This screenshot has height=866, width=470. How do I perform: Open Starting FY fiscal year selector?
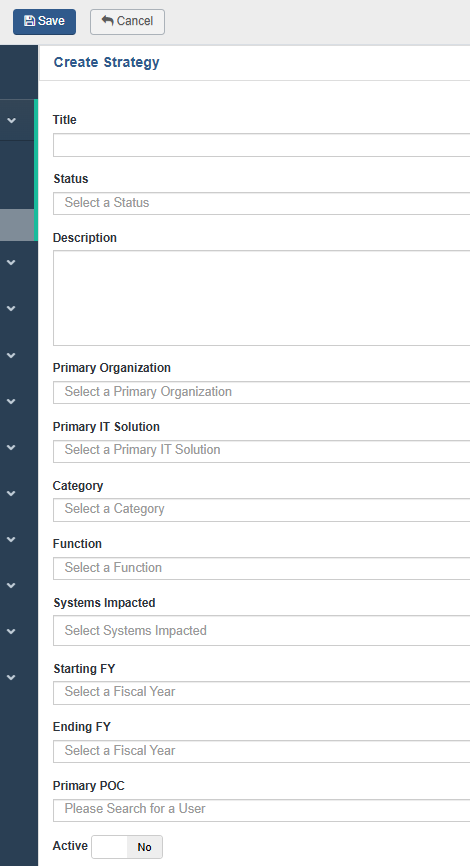pyautogui.click(x=262, y=693)
